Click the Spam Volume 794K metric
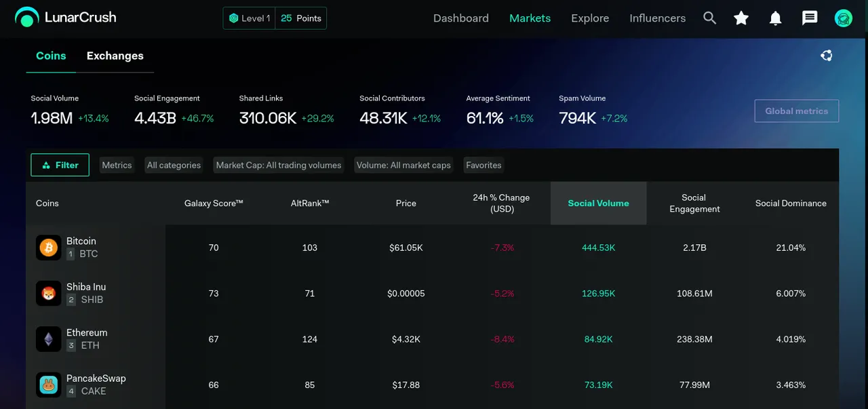This screenshot has height=409, width=868. click(x=593, y=111)
